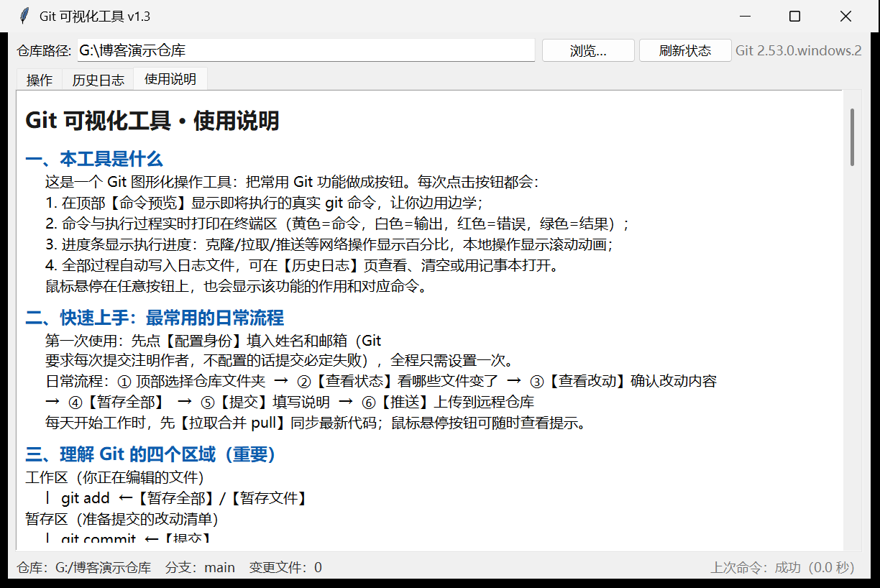Click the line 鼠标悬停在任意按钮上
Viewport: 880px width, 588px height.
[x=237, y=287]
